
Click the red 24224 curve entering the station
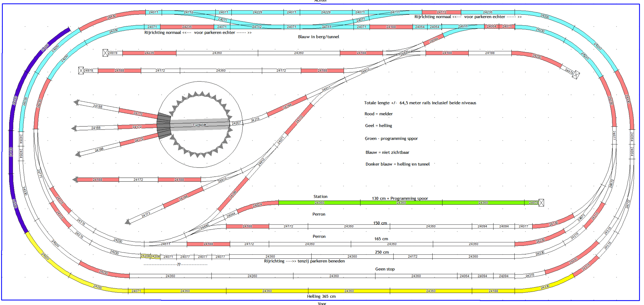coord(258,205)
